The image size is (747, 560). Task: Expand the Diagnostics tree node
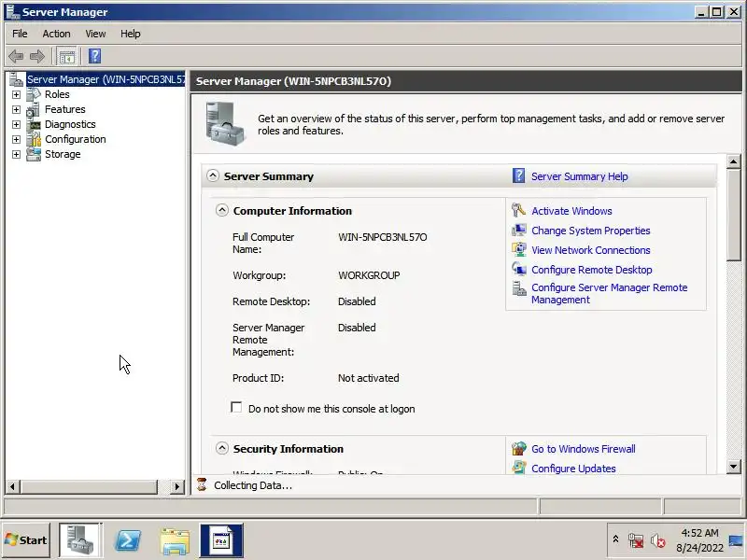click(x=16, y=125)
